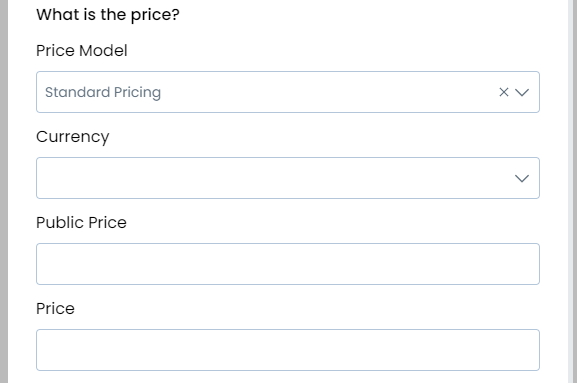Click the Price field label

point(55,308)
